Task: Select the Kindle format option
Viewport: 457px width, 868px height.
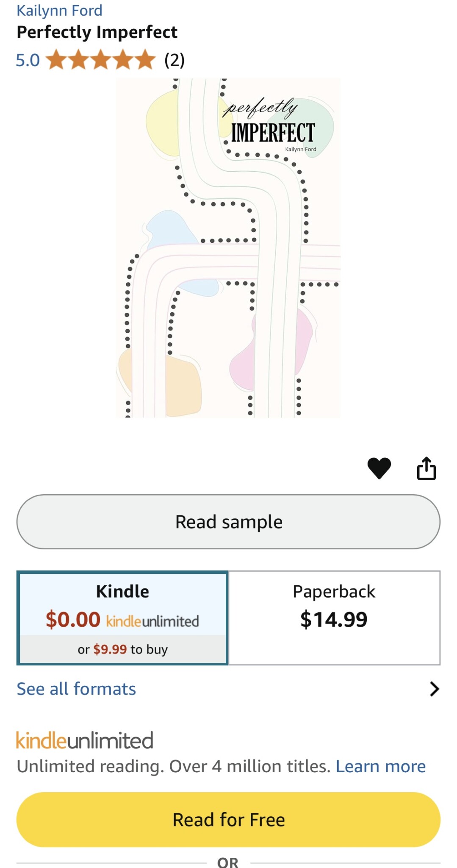Action: (122, 591)
